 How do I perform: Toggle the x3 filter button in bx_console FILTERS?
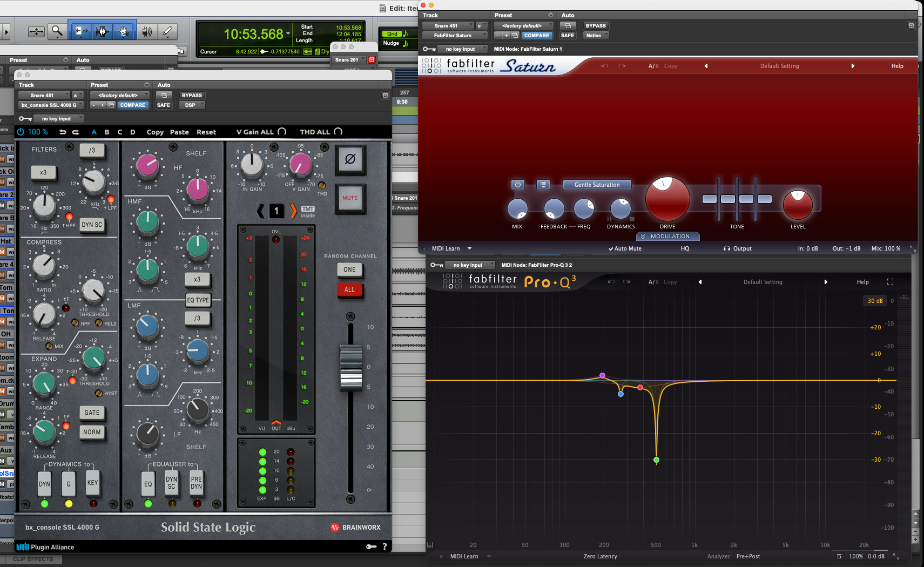point(43,173)
